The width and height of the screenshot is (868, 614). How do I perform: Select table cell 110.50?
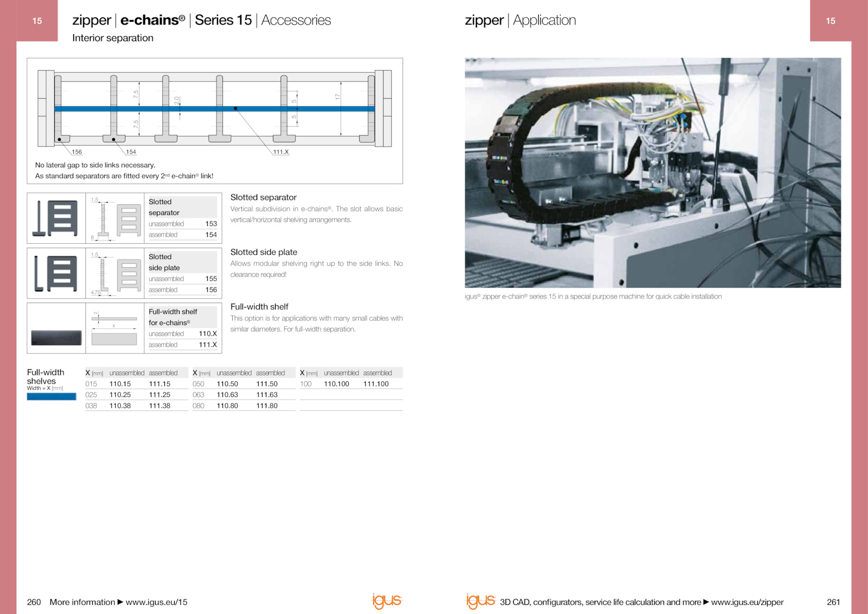[227, 384]
